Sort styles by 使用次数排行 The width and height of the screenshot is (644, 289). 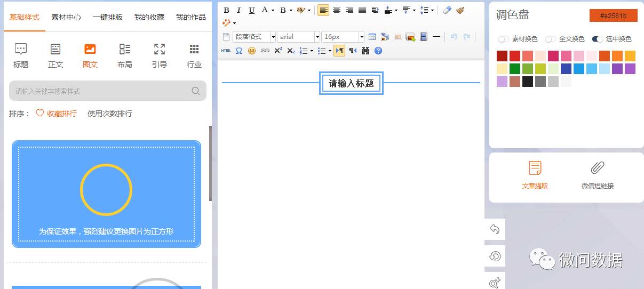click(x=110, y=114)
